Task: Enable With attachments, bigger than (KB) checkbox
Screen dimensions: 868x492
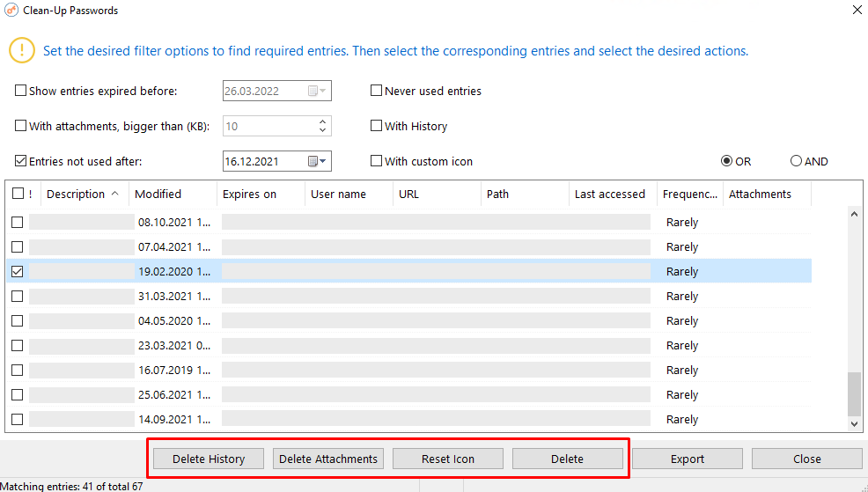Action: coord(20,126)
